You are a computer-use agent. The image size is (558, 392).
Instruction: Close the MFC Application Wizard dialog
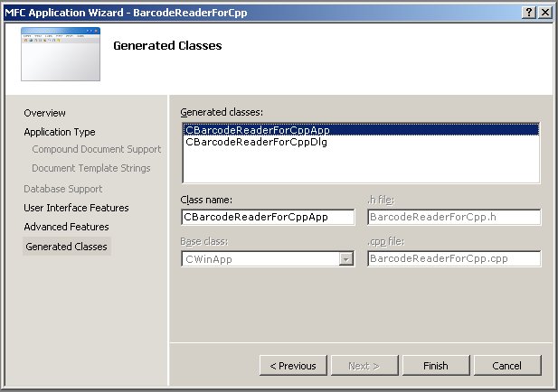[x=544, y=12]
